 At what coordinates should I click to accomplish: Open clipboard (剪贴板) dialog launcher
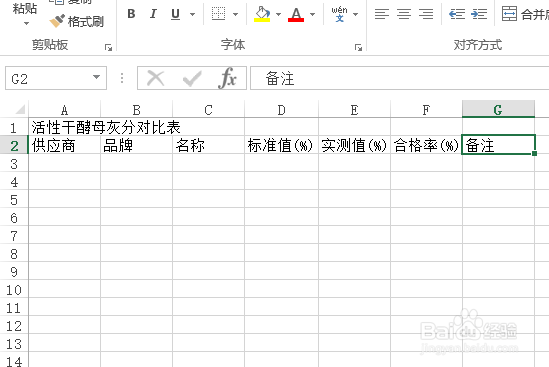click(x=108, y=47)
